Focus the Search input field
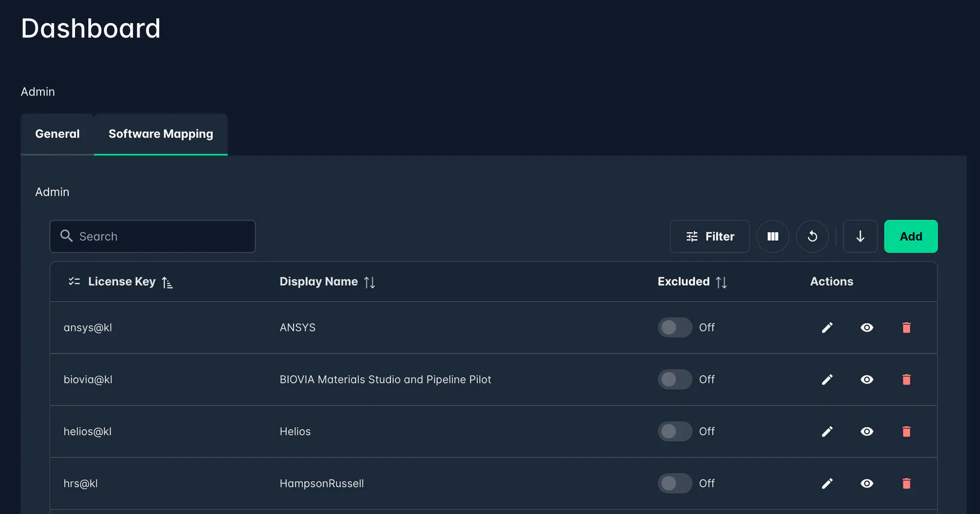Viewport: 980px width, 514px height. coord(162,236)
